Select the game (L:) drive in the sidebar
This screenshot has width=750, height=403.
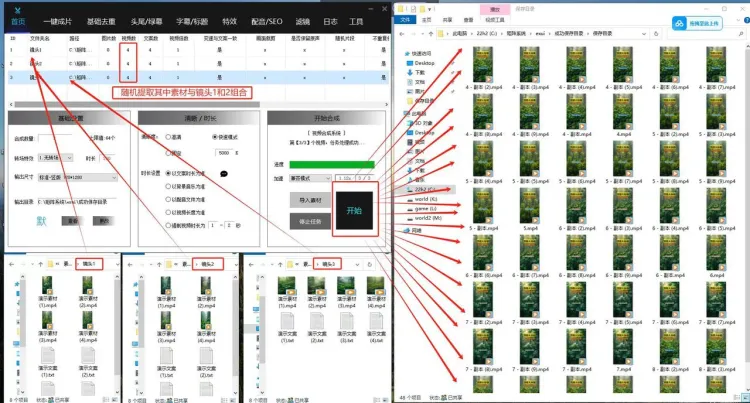pos(422,208)
